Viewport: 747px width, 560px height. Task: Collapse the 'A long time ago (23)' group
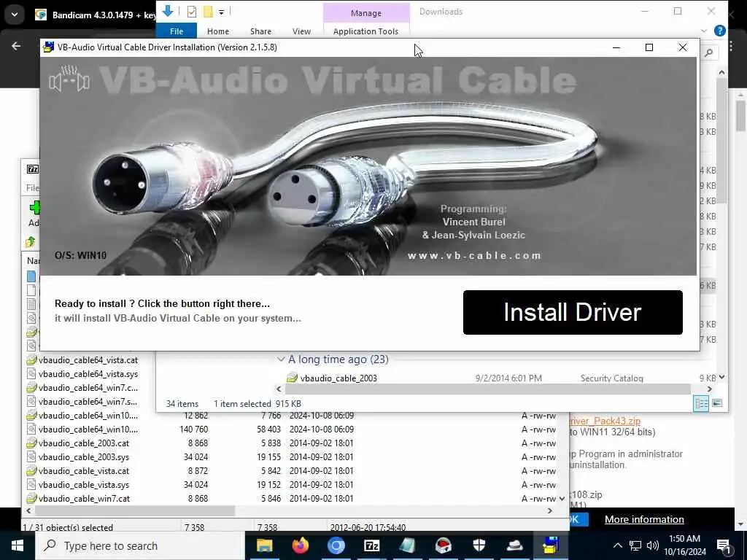click(281, 359)
